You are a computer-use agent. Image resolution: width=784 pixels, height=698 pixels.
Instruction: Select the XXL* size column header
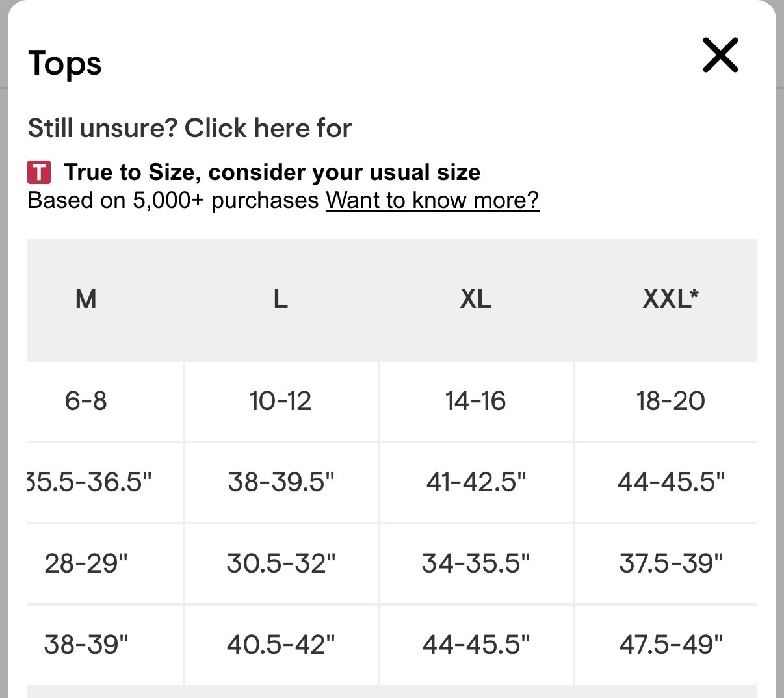point(670,299)
